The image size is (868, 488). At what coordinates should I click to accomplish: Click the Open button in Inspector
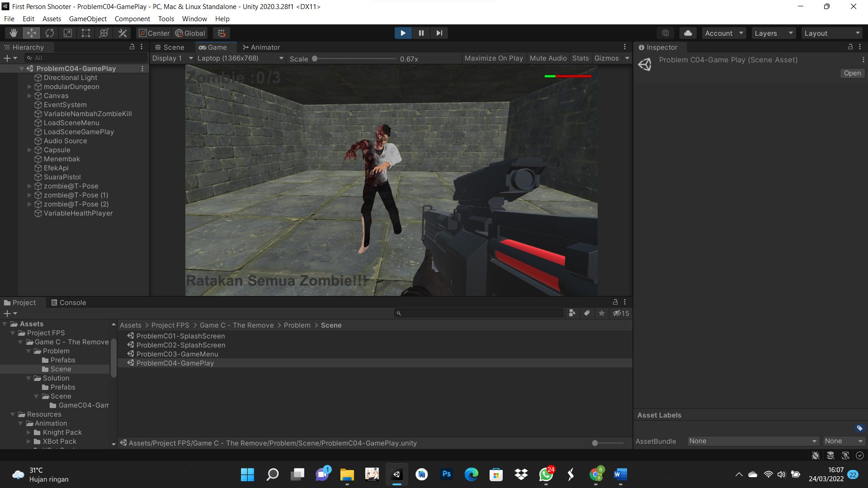click(x=852, y=73)
